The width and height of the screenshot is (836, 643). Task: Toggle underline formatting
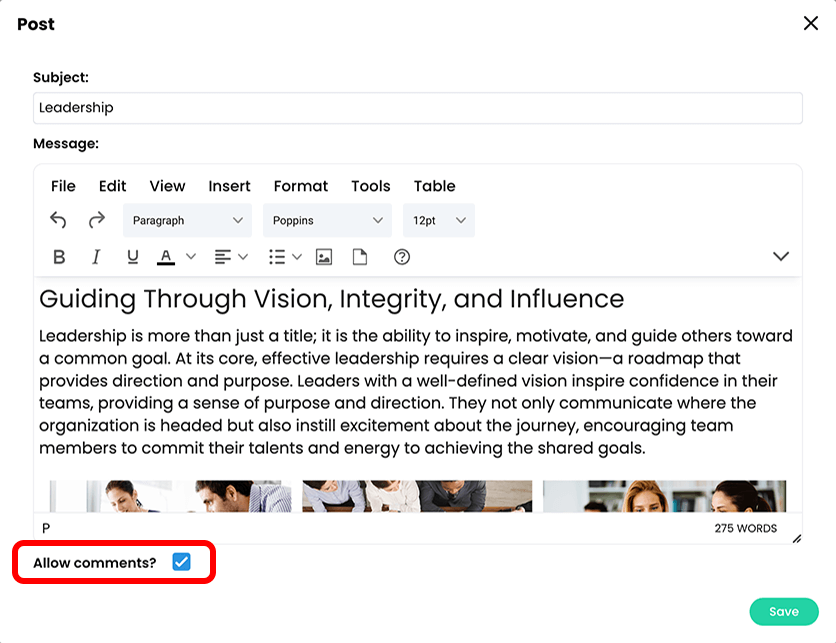click(x=132, y=257)
